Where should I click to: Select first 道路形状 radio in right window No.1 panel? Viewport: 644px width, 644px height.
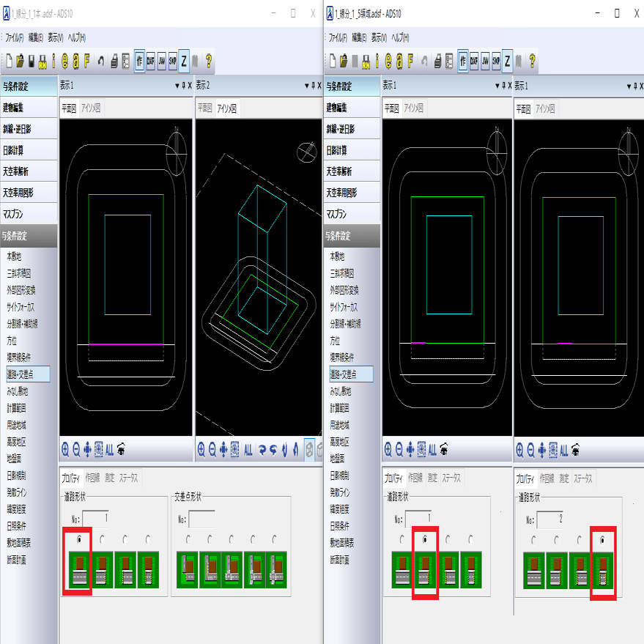(x=401, y=539)
